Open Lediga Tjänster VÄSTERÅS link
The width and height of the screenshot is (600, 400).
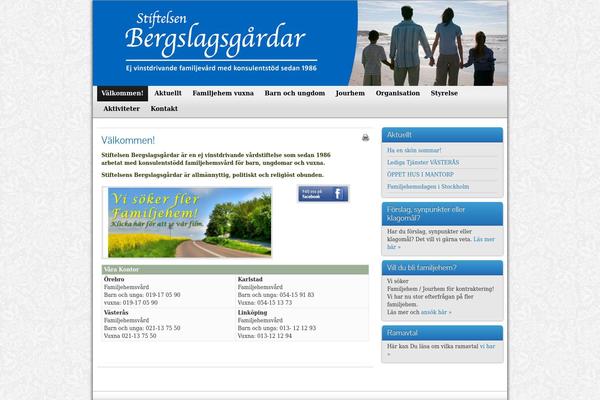pyautogui.click(x=423, y=162)
